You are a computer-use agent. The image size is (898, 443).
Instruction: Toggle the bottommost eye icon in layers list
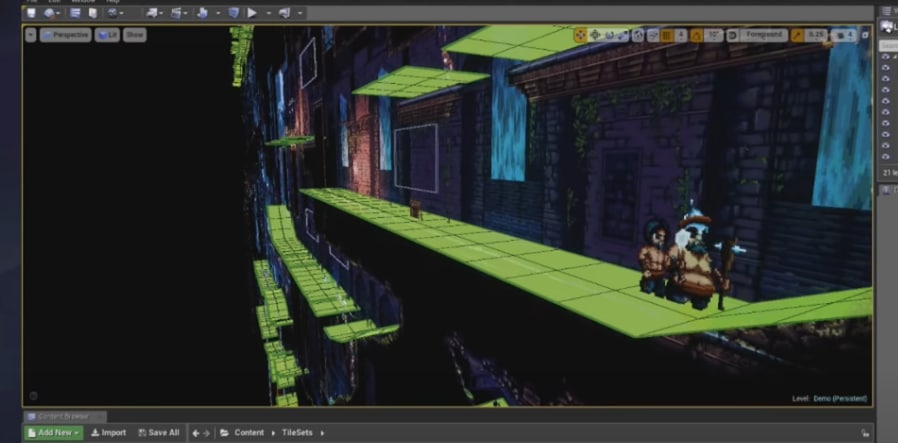coord(886,156)
